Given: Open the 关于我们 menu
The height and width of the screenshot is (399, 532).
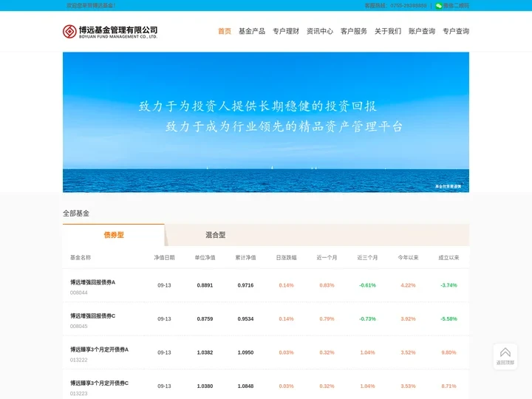Looking at the screenshot, I should 388,31.
